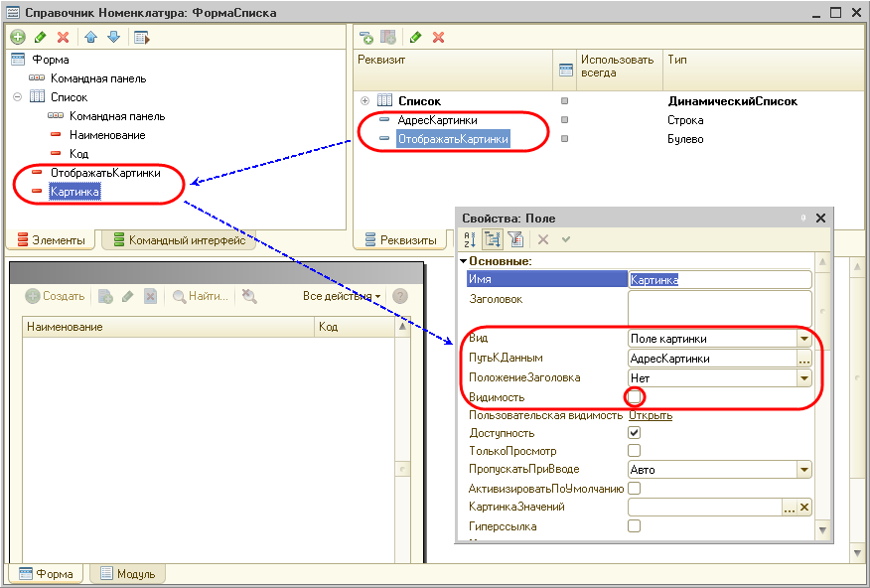Open the Все действия menu

coord(342,296)
